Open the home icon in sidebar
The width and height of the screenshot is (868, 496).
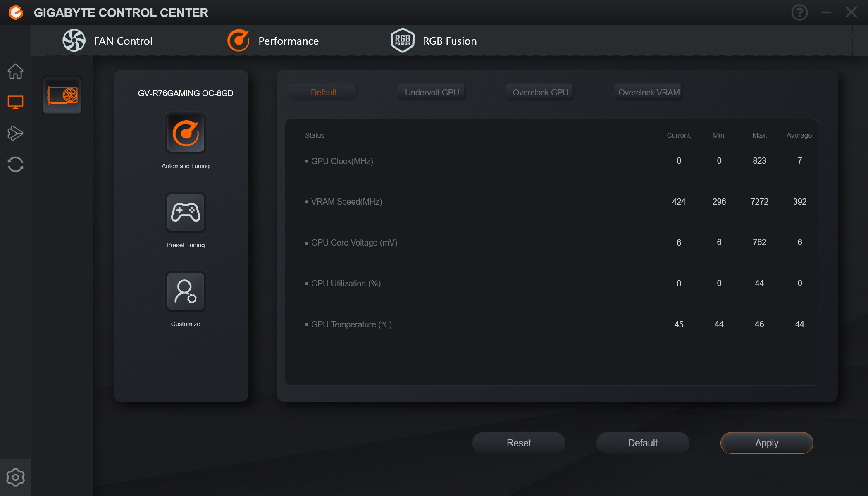(x=15, y=71)
